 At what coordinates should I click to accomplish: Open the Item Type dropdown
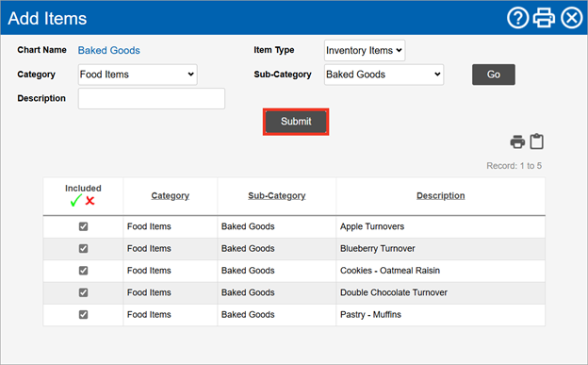[365, 50]
